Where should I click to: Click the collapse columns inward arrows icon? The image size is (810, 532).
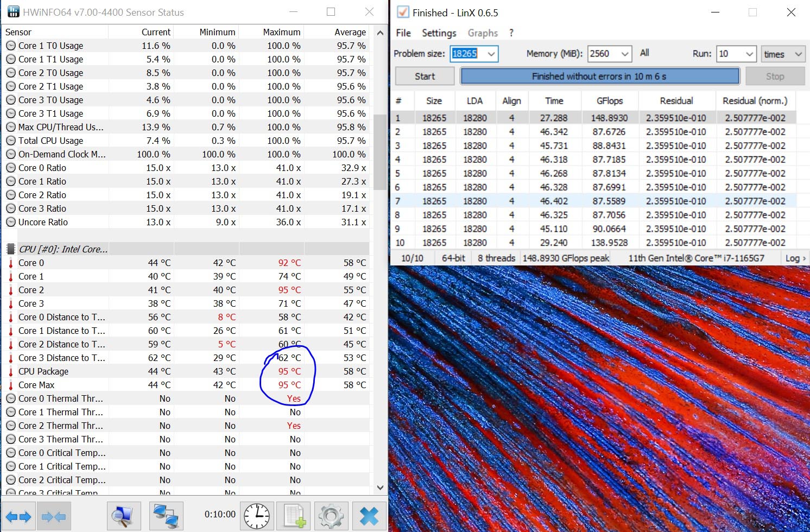53,516
